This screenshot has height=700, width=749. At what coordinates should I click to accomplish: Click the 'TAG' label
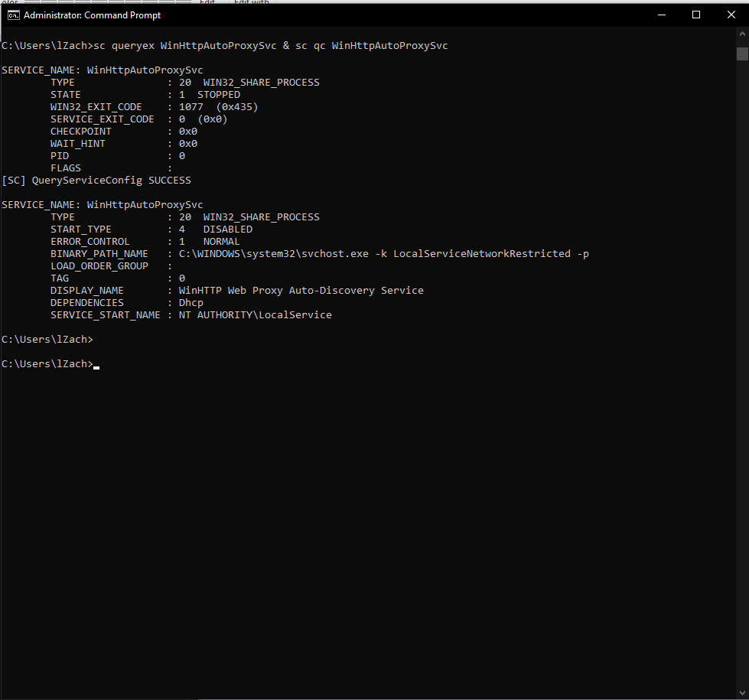coord(60,278)
